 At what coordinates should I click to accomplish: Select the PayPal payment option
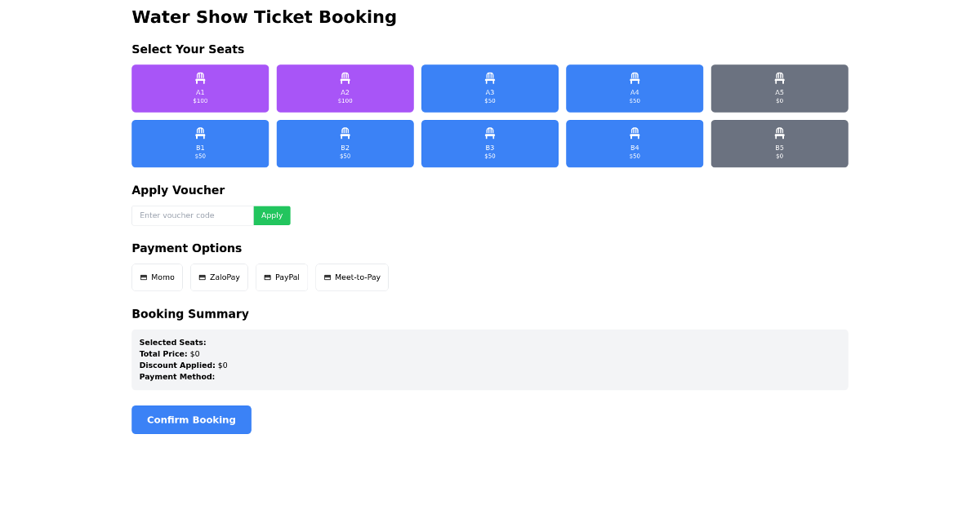(x=281, y=277)
